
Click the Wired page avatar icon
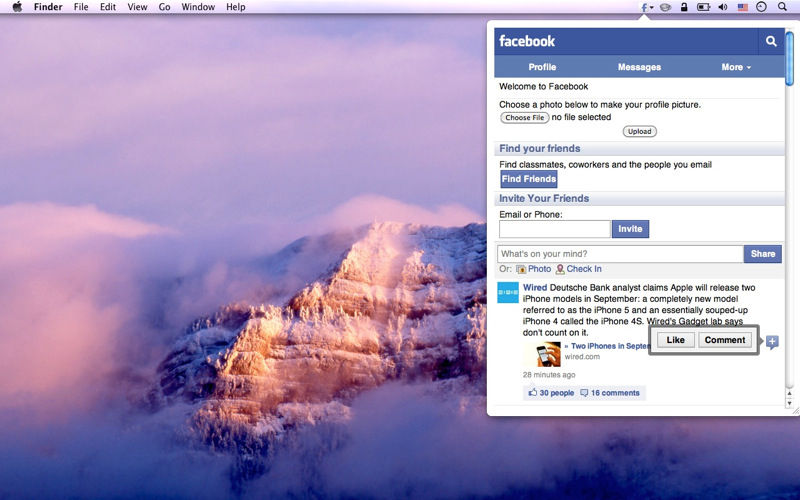(508, 292)
